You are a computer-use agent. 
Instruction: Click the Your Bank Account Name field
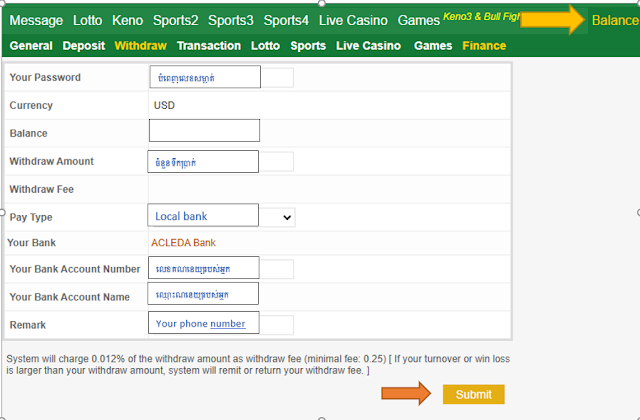204,295
